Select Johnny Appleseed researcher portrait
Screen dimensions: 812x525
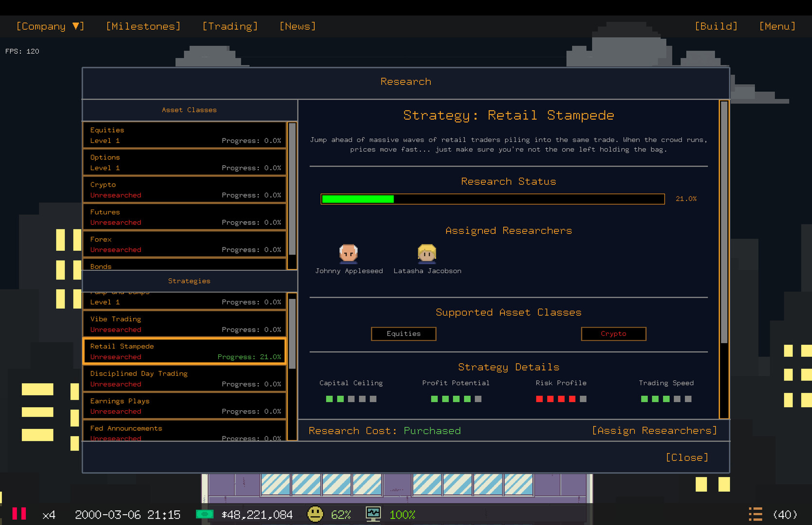pyautogui.click(x=349, y=254)
